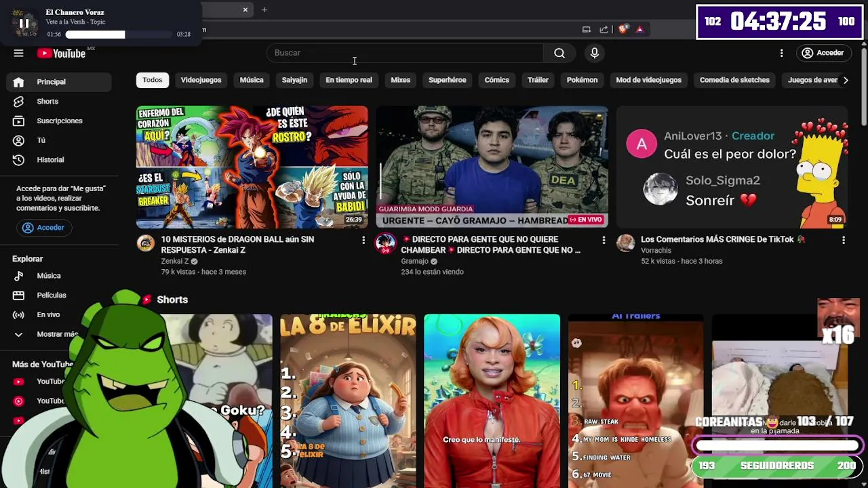Open Música under Explorar

click(59, 276)
